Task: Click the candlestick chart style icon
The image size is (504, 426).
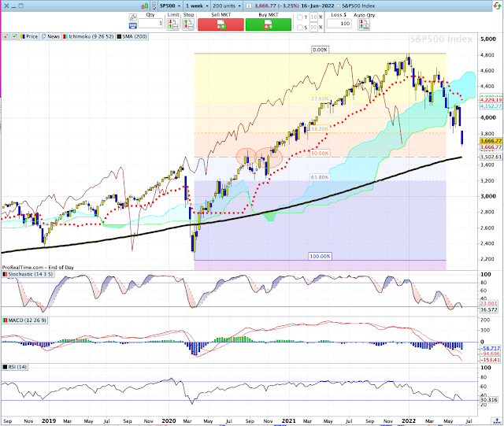Action: pos(145,6)
